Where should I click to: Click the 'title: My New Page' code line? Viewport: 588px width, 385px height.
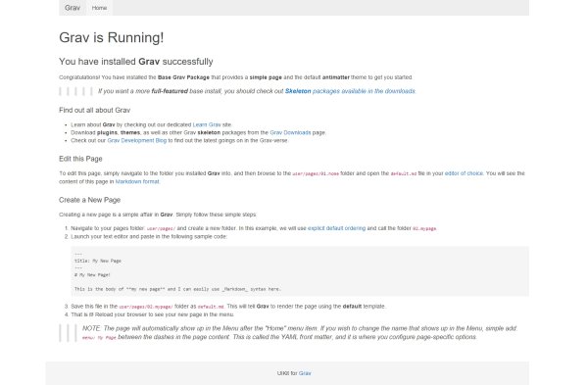97,261
